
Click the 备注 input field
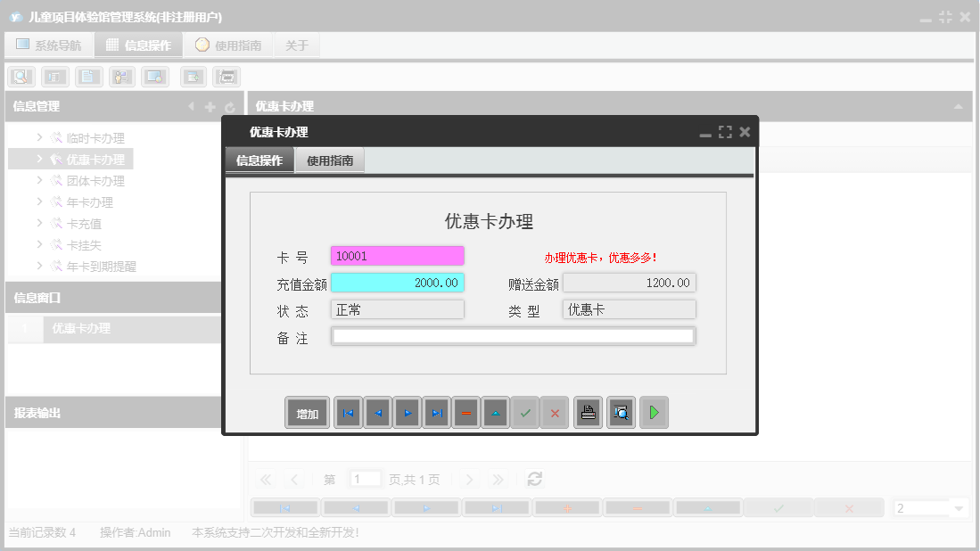513,335
